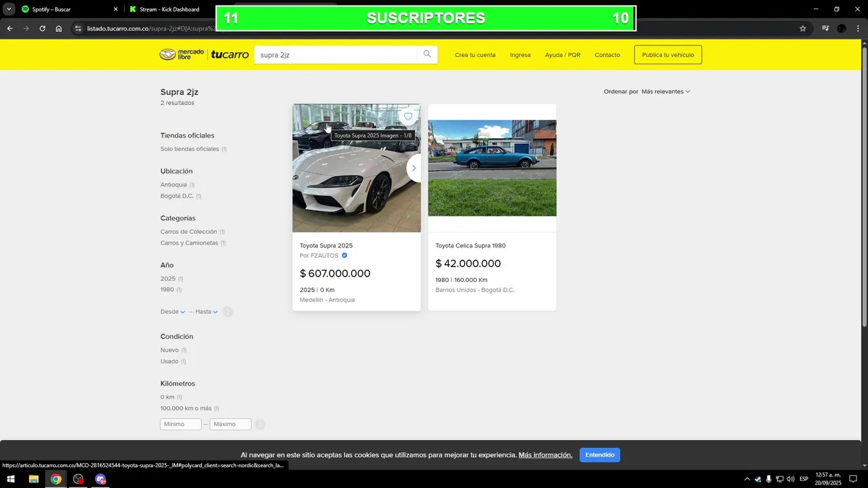The height and width of the screenshot is (488, 868).
Task: Click the MercadoLibre tucarro logo
Action: [204, 55]
